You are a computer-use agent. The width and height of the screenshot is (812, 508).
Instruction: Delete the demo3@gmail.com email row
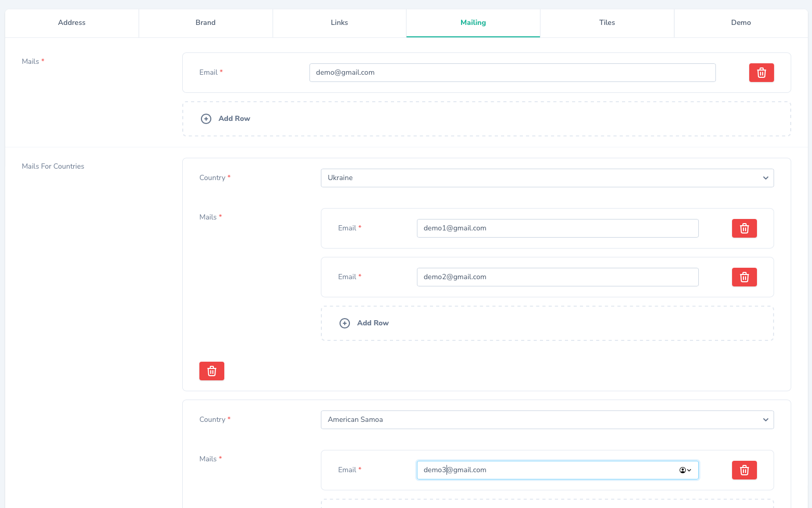point(744,470)
